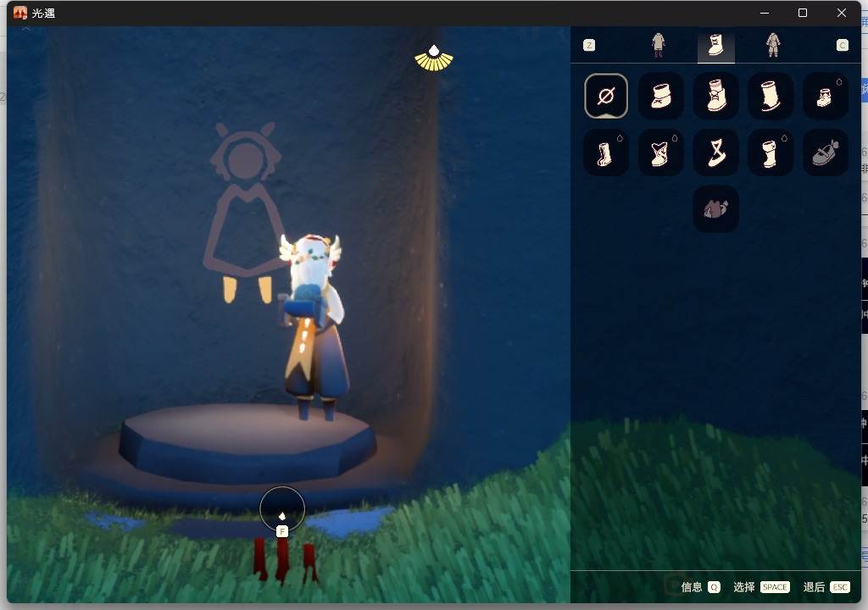Pick the cross-strapped boots
Viewport: 868px width, 610px height.
click(660, 152)
